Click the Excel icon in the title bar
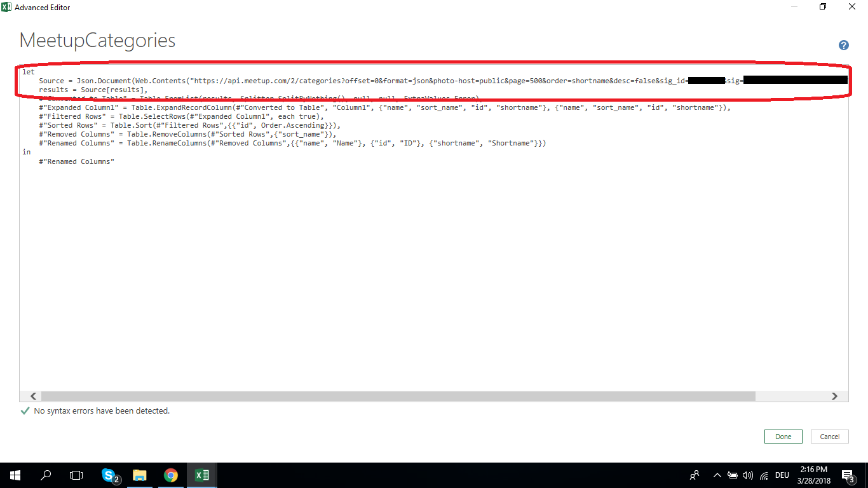Screen dimensions: 868x488 click(6, 7)
